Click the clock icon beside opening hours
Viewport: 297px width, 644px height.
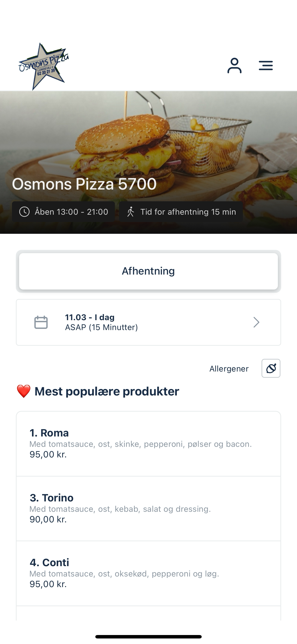point(24,212)
